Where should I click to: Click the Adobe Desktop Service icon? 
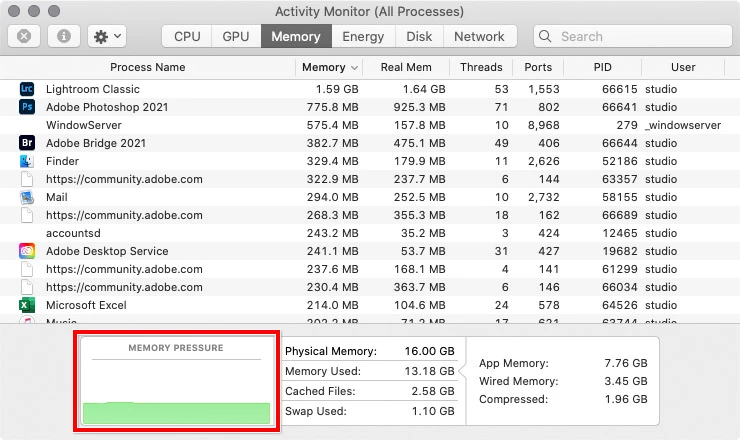27,251
